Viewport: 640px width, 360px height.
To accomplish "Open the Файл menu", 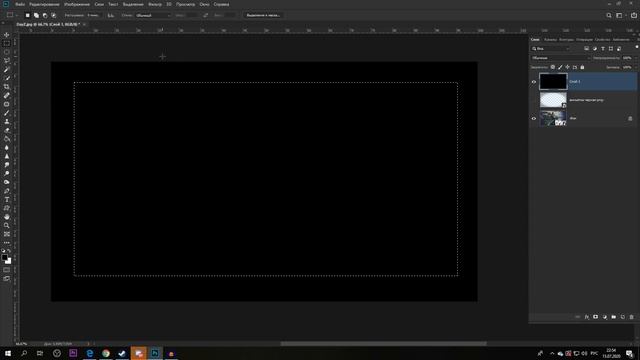I will 20,4.
